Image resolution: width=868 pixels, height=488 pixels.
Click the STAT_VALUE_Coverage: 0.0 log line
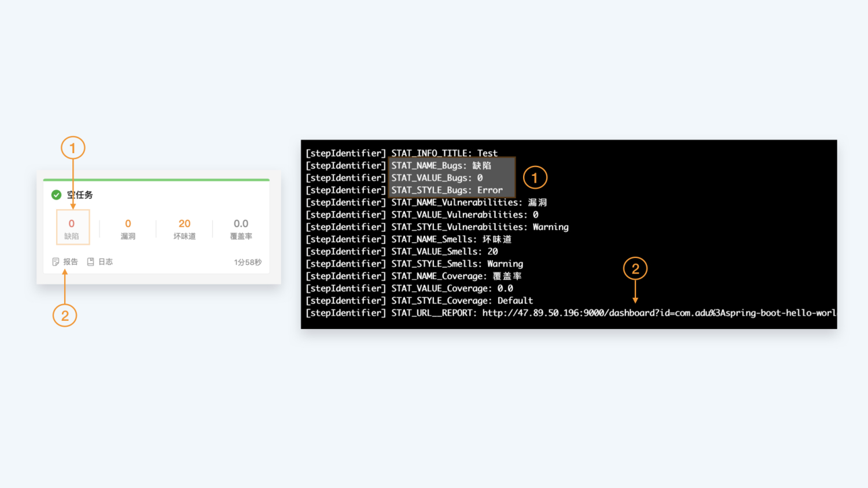[410, 289]
